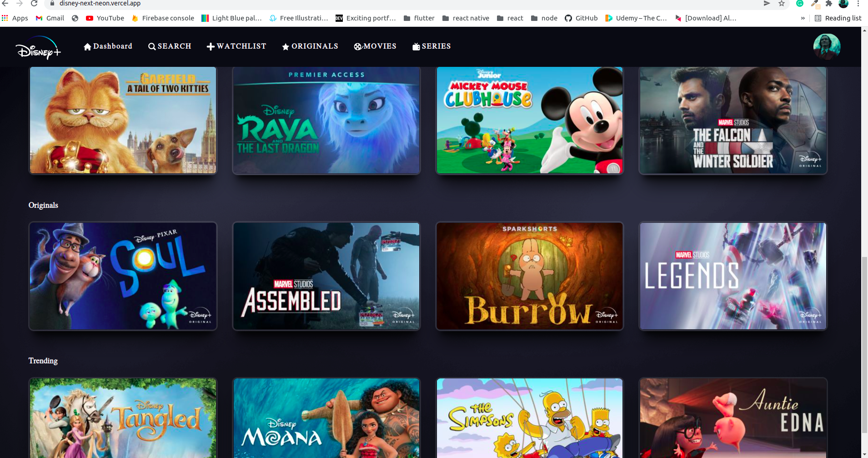Open the Firebase console bookmark
The height and width of the screenshot is (458, 868).
click(163, 18)
